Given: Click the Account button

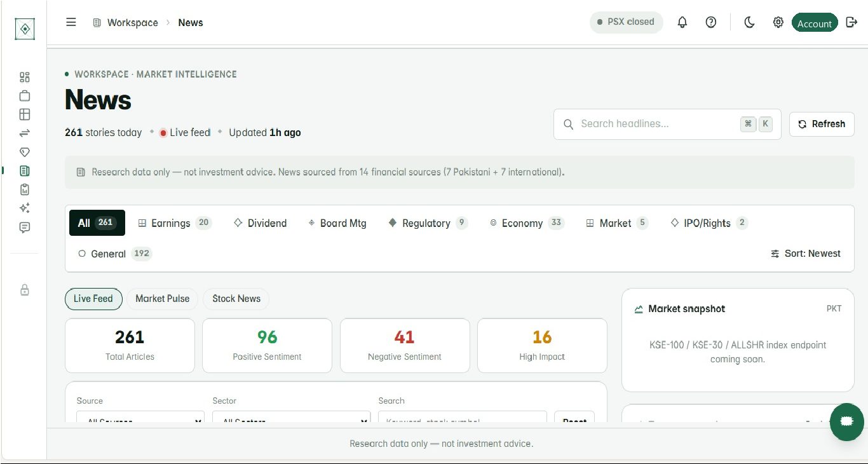Looking at the screenshot, I should click(x=815, y=23).
